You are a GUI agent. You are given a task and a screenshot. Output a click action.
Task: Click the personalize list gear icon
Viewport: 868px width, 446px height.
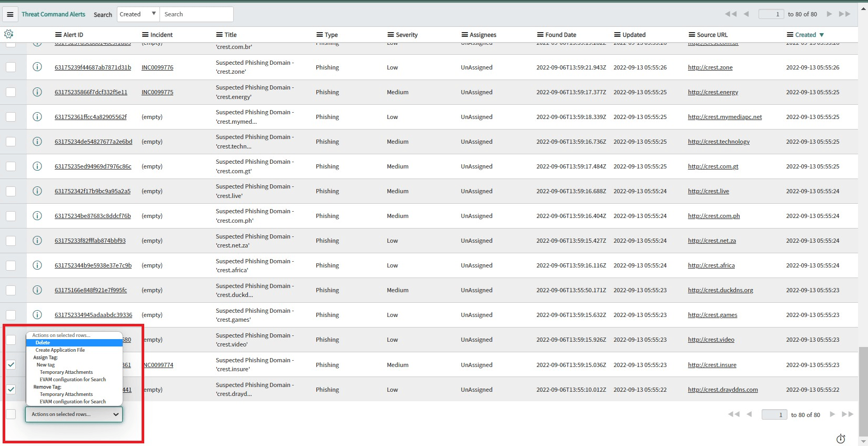[8, 34]
